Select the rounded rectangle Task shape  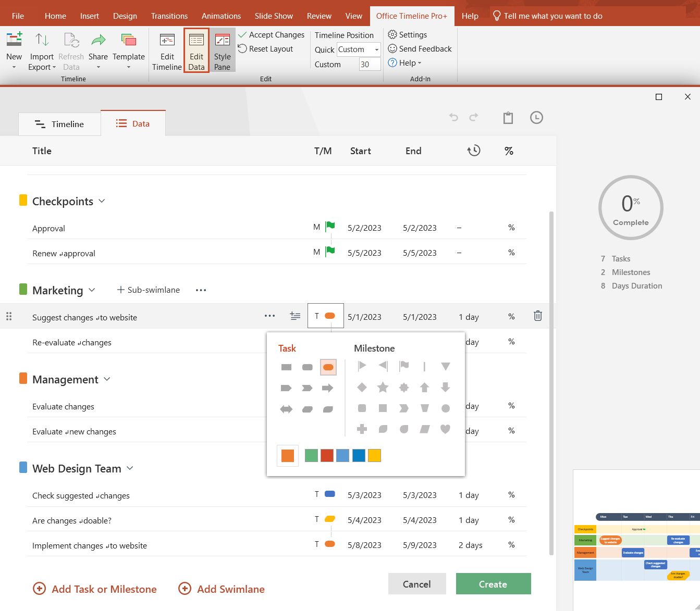307,366
